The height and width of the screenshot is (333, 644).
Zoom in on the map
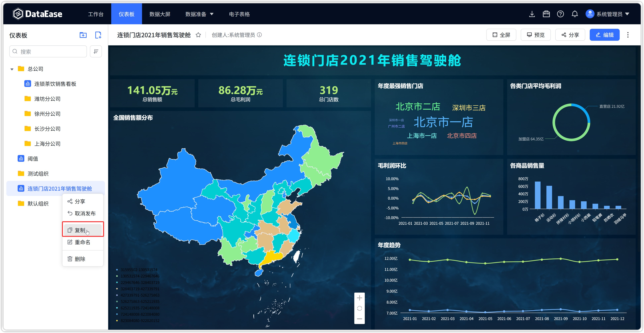coord(359,298)
